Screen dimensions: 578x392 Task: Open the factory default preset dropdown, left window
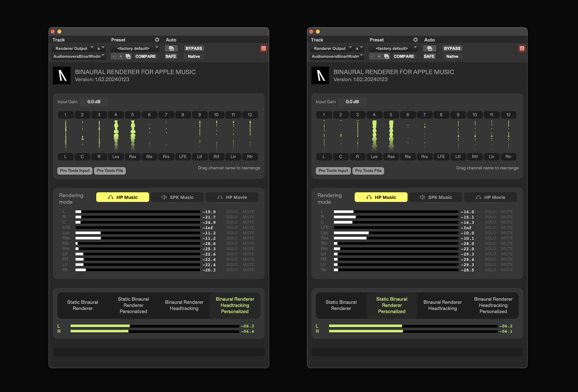(135, 48)
